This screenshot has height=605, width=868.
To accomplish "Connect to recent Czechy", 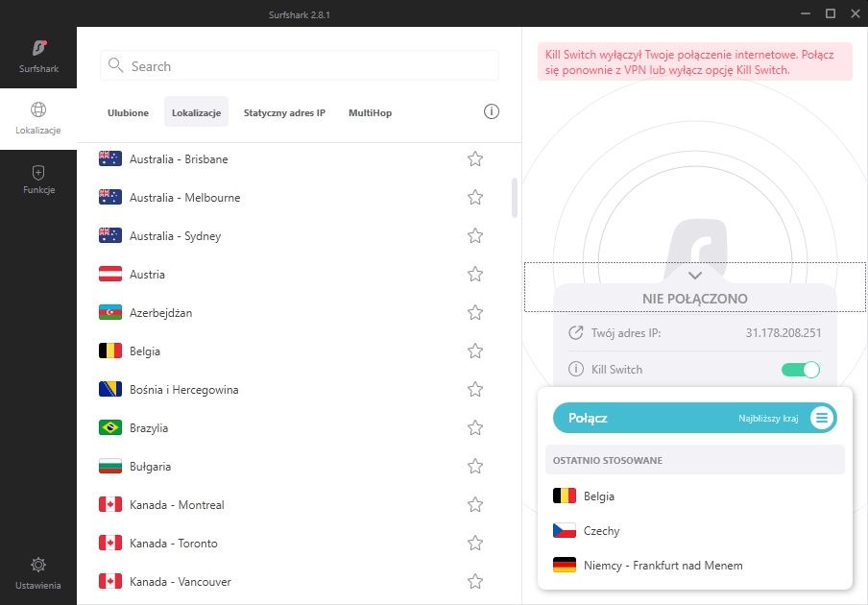I will pos(695,531).
